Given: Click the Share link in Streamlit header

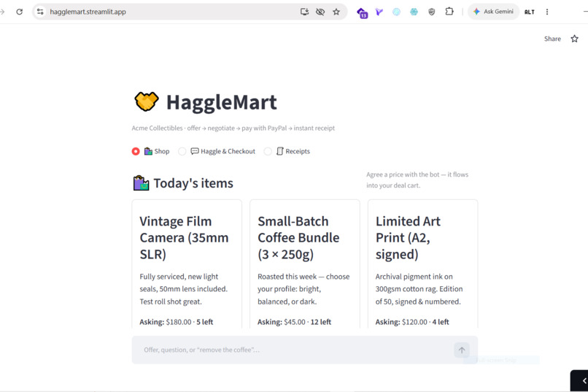Looking at the screenshot, I should 552,39.
